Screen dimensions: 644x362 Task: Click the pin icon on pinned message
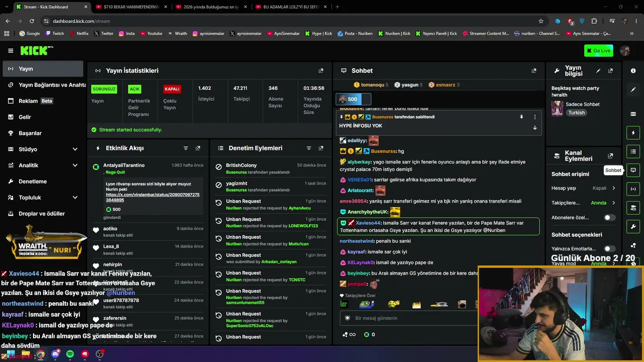521,117
